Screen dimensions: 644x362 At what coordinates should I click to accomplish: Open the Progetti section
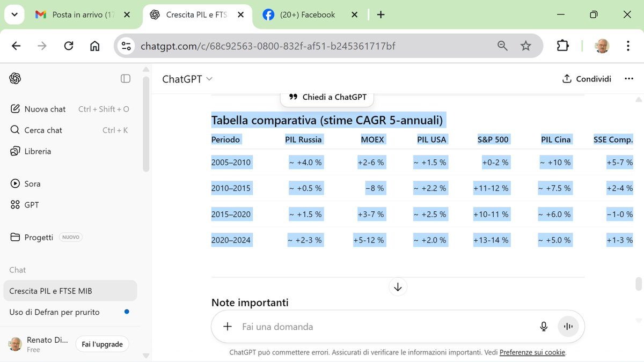click(70, 237)
